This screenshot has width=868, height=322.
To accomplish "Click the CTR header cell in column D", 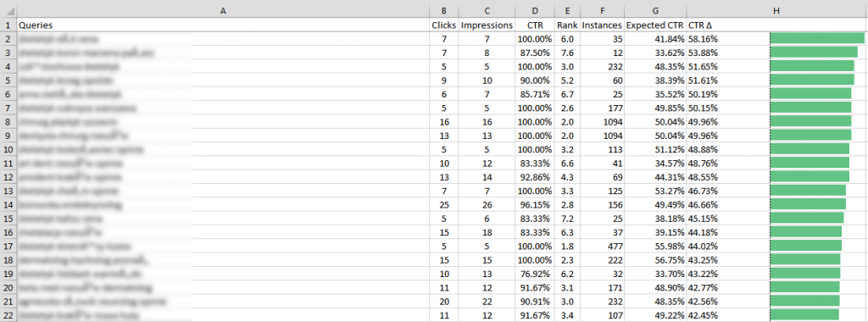I will coord(534,25).
